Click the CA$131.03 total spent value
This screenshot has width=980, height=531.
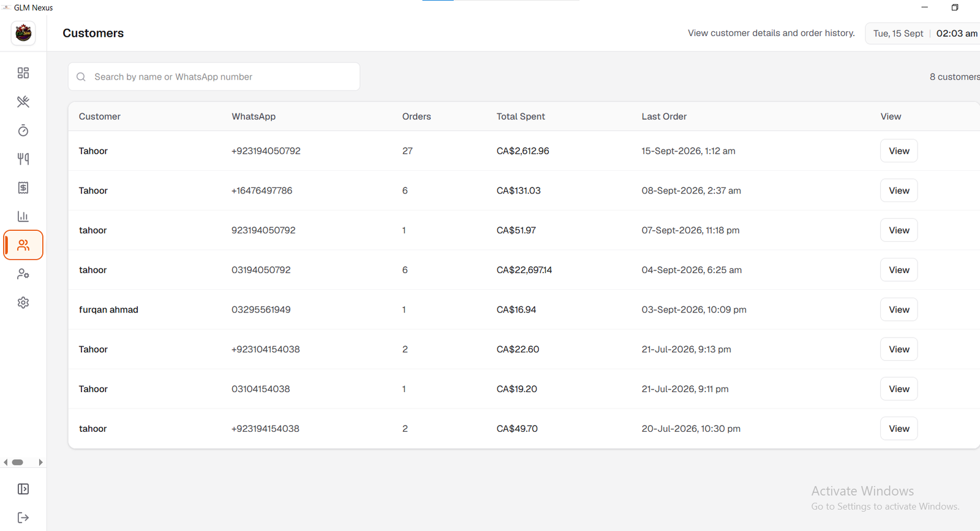point(518,190)
